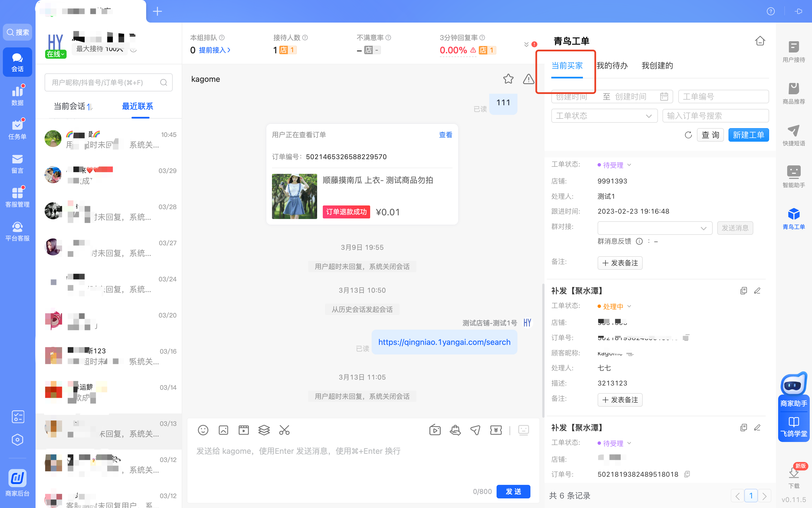Open the hexagon settings icon in sidebar
812x508 pixels.
(x=17, y=439)
